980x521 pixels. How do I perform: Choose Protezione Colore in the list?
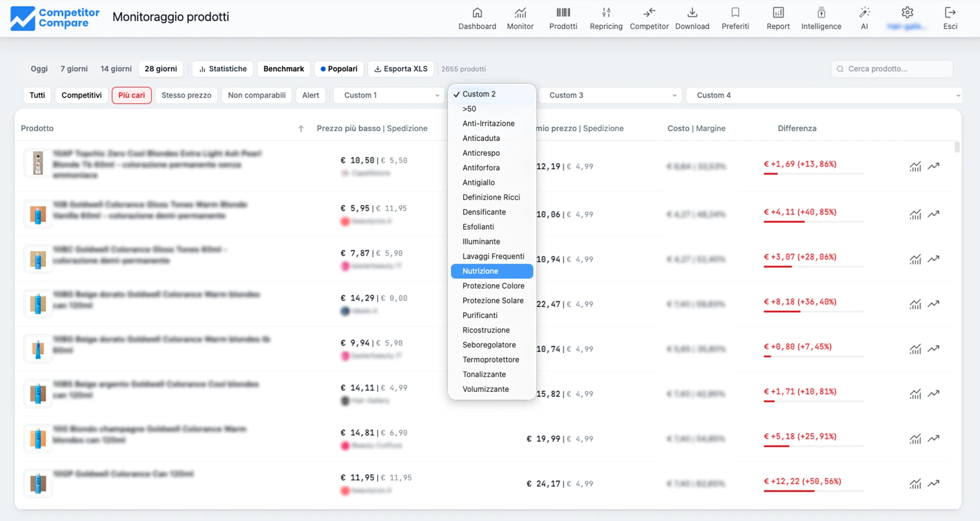(492, 286)
